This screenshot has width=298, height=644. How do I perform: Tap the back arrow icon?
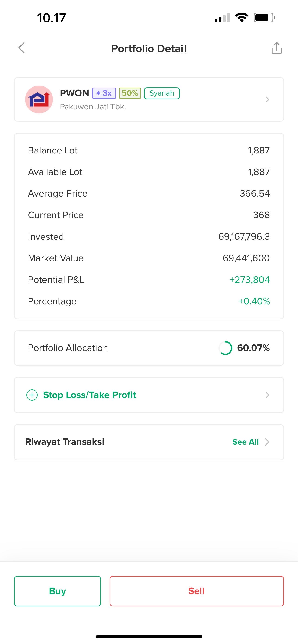(22, 48)
